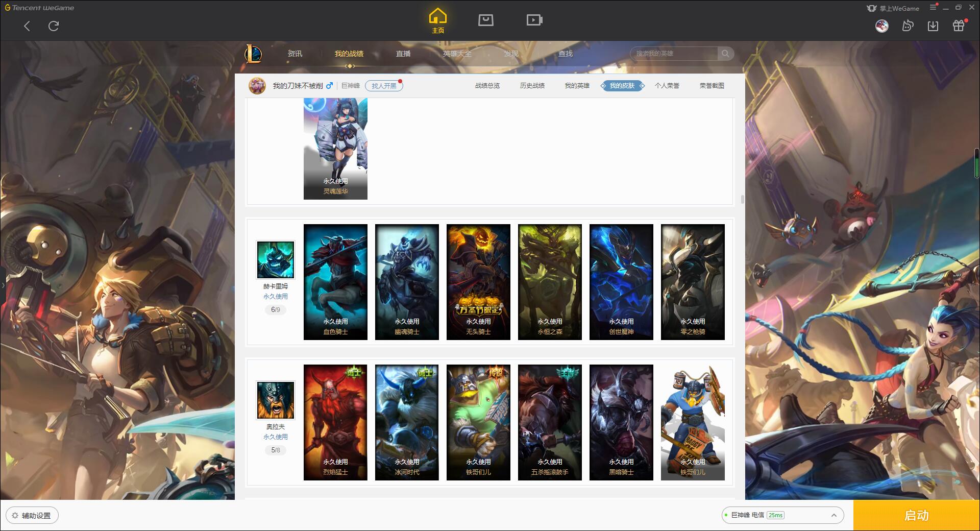Switch to the 我的战绩 tab
The image size is (980, 531).
pyautogui.click(x=349, y=54)
